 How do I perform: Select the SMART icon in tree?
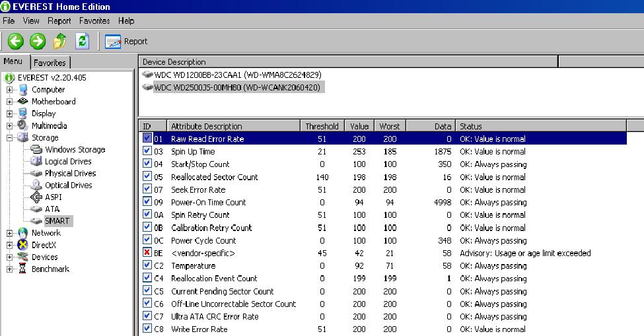(x=36, y=220)
